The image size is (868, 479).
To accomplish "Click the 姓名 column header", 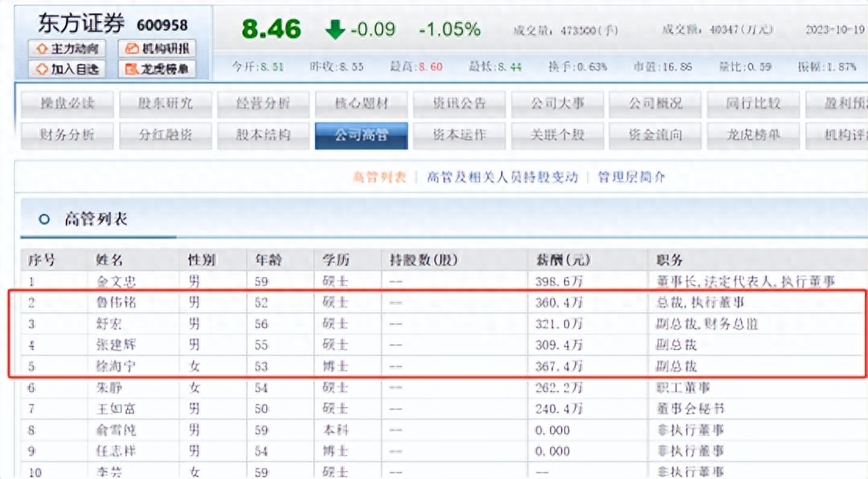I will point(109,260).
